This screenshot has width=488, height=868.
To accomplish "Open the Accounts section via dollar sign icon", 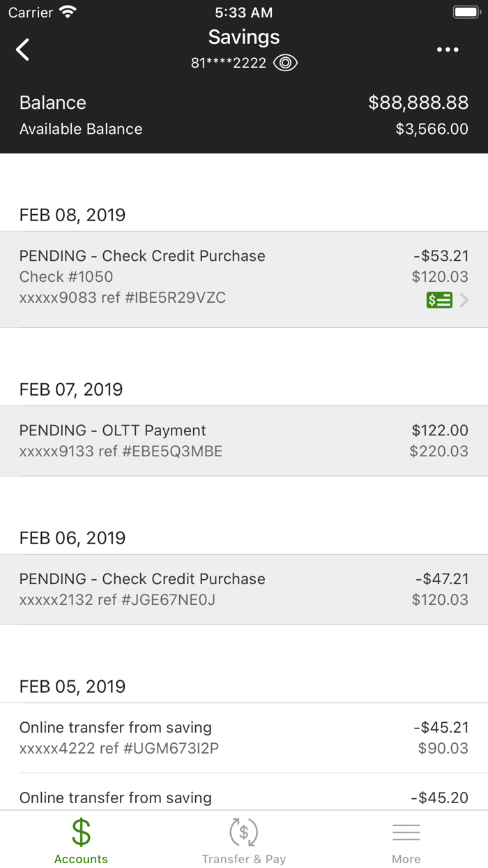I will coord(81,832).
